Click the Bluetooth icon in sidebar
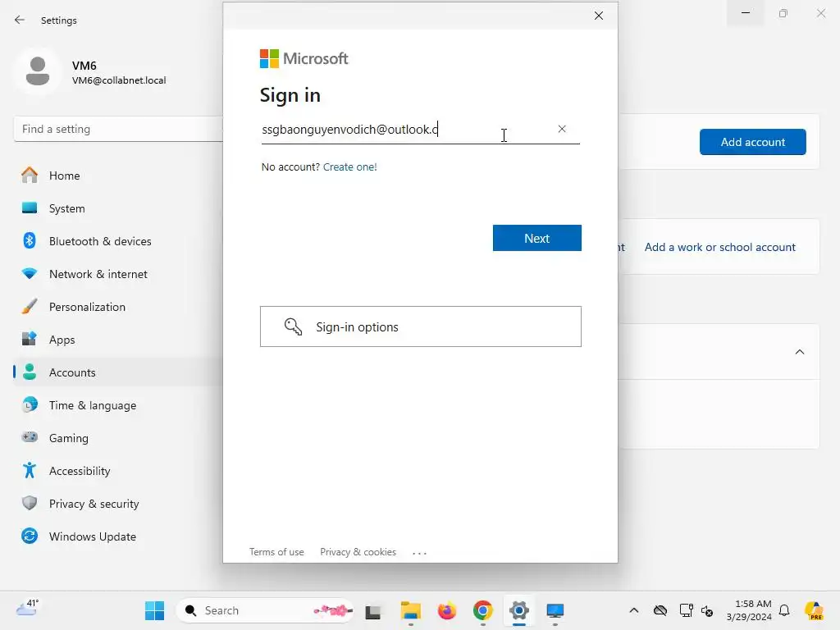This screenshot has width=840, height=630. click(x=30, y=240)
